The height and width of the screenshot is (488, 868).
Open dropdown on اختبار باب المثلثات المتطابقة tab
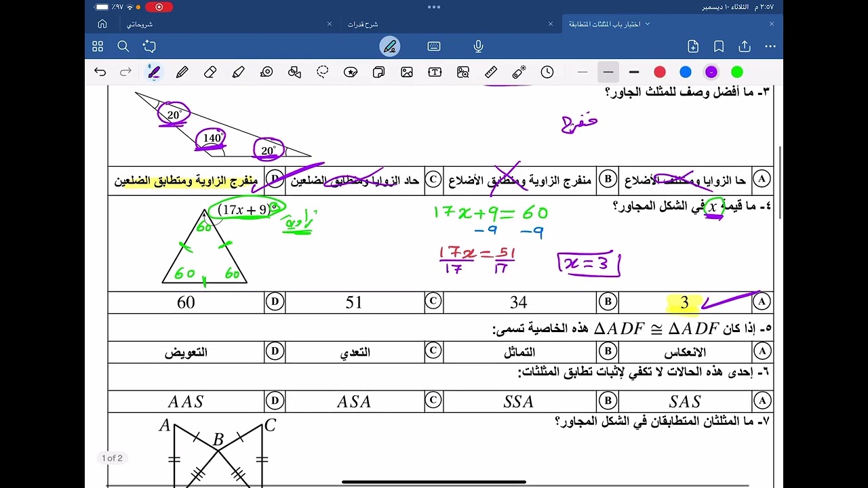(x=647, y=24)
